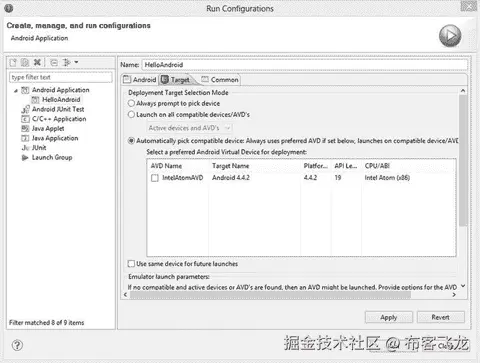Select Java Applet tree item
The width and height of the screenshot is (480, 363).
click(48, 128)
